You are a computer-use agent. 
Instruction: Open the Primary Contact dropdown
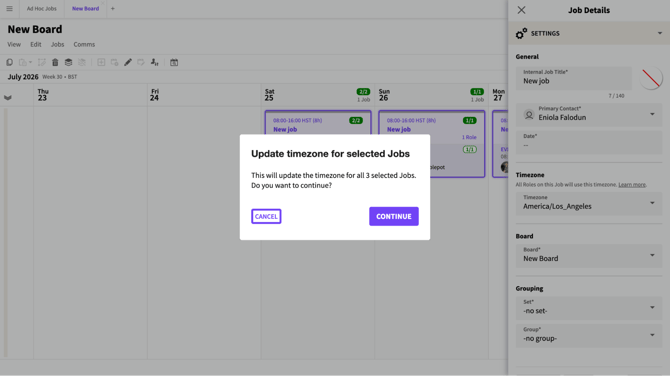click(589, 114)
